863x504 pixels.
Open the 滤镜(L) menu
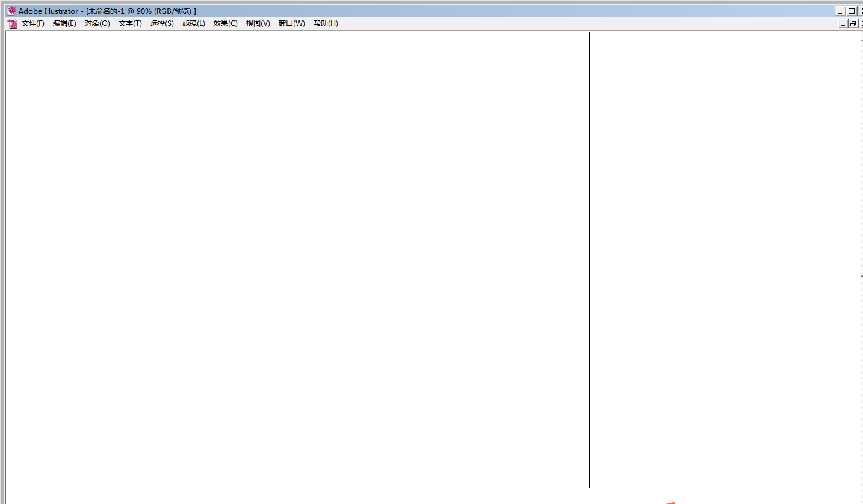click(x=193, y=23)
